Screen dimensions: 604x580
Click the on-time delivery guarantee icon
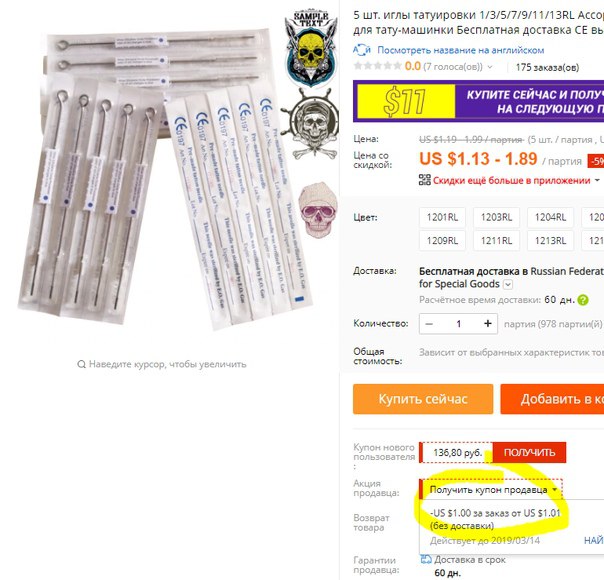tap(426, 560)
